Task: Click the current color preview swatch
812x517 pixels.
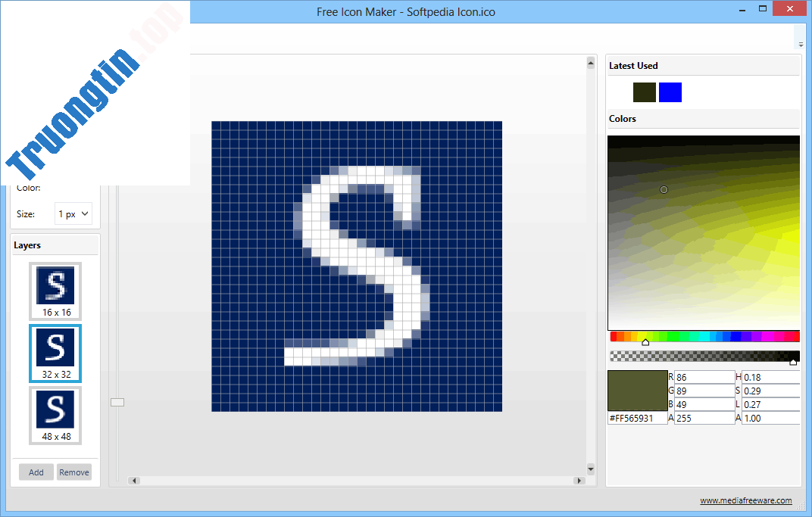Action: point(637,391)
